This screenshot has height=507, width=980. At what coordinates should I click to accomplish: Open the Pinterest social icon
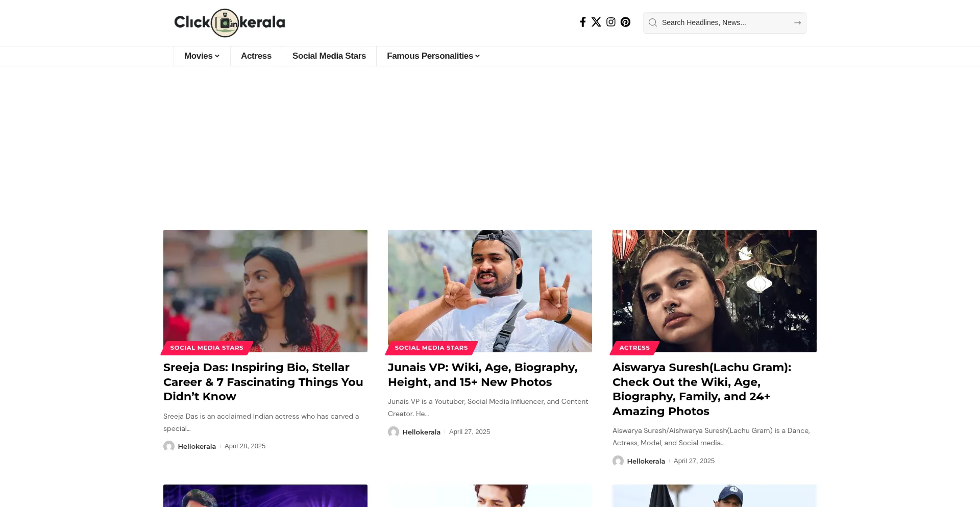click(626, 22)
